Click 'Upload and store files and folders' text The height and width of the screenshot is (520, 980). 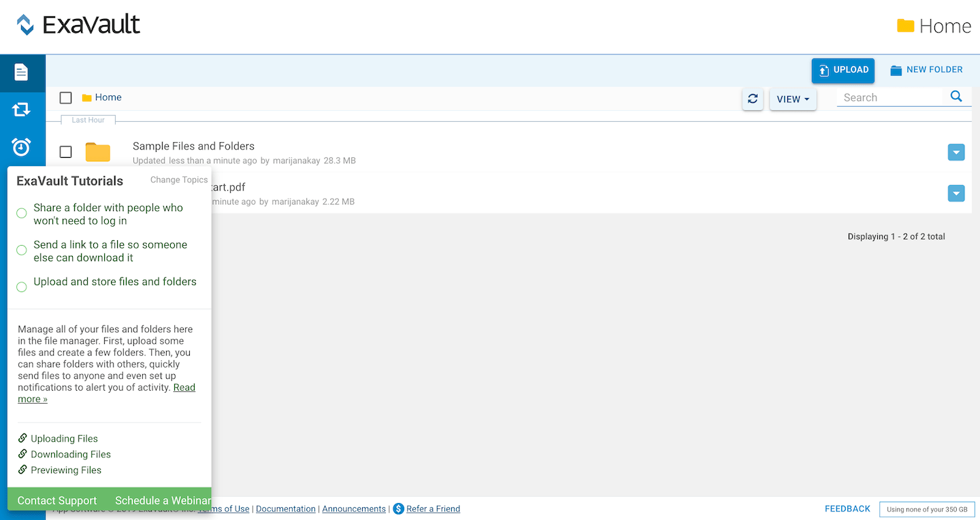pyautogui.click(x=115, y=281)
